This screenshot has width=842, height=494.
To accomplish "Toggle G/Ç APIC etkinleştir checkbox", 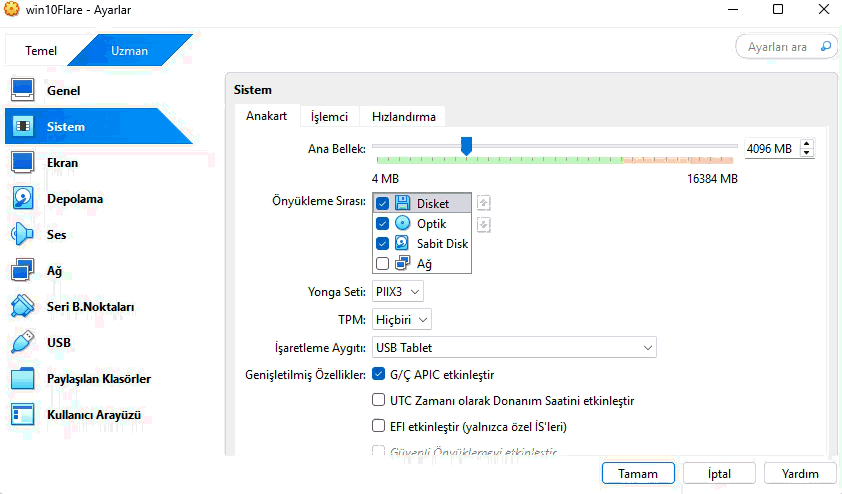I will pos(379,374).
